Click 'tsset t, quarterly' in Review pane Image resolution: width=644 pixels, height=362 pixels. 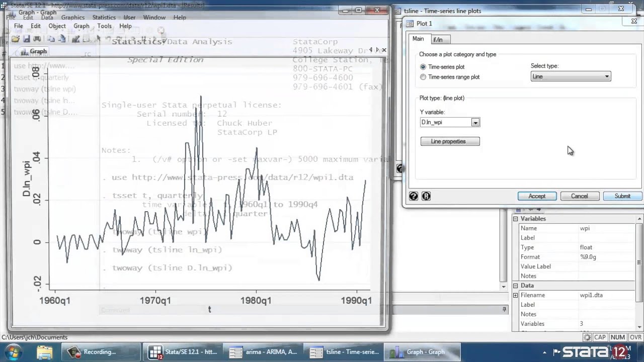click(41, 77)
